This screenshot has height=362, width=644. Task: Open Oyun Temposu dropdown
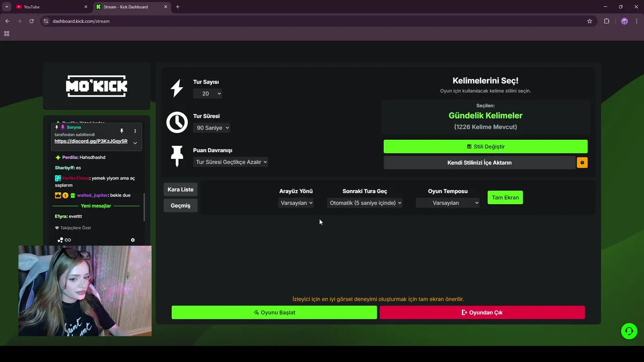click(x=448, y=203)
